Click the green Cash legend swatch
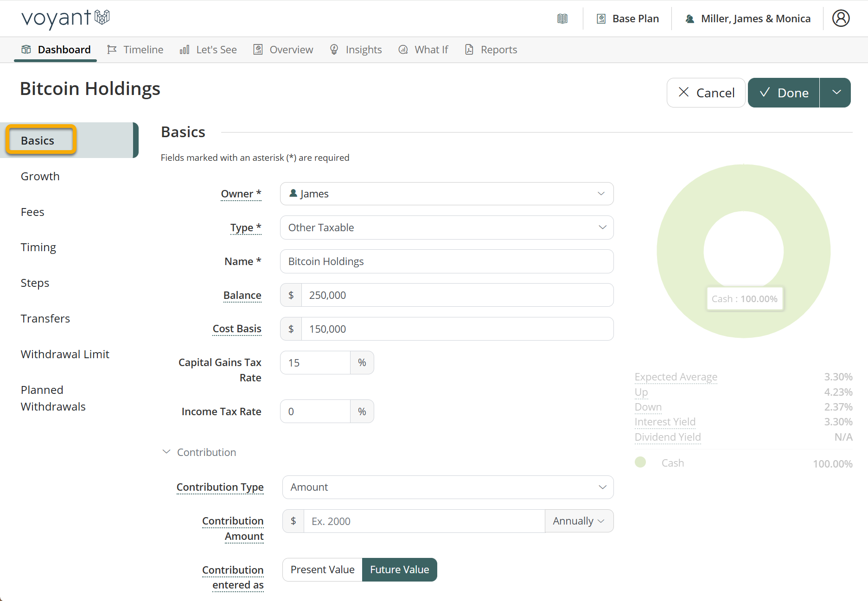Viewport: 868px width, 601px height. pos(640,462)
